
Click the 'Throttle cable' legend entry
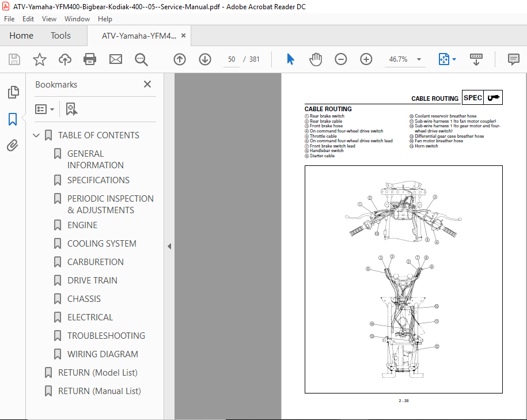point(323,136)
